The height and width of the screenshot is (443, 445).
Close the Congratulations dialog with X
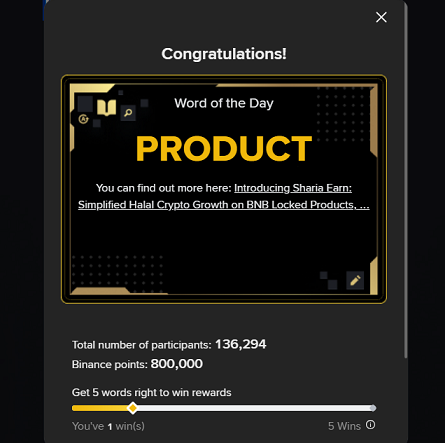pos(381,17)
